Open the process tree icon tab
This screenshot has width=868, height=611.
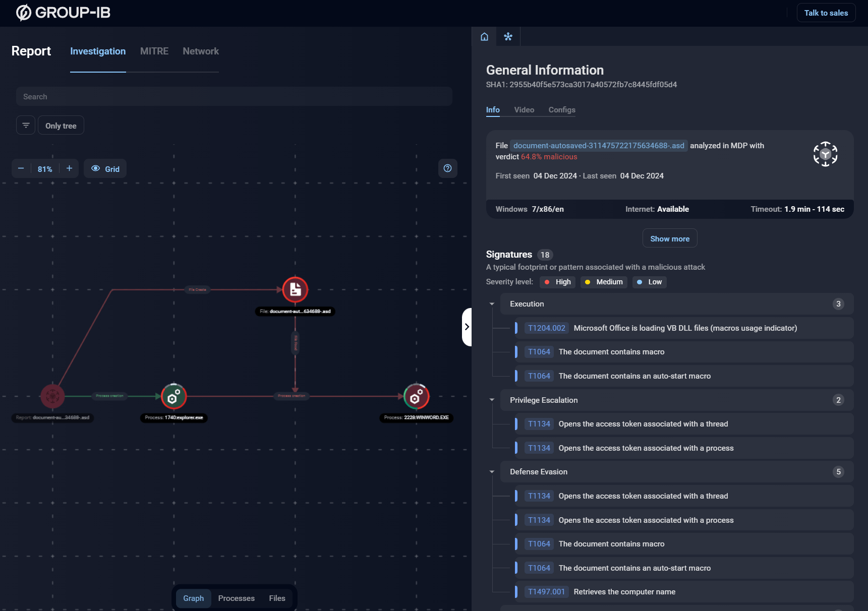tap(508, 36)
